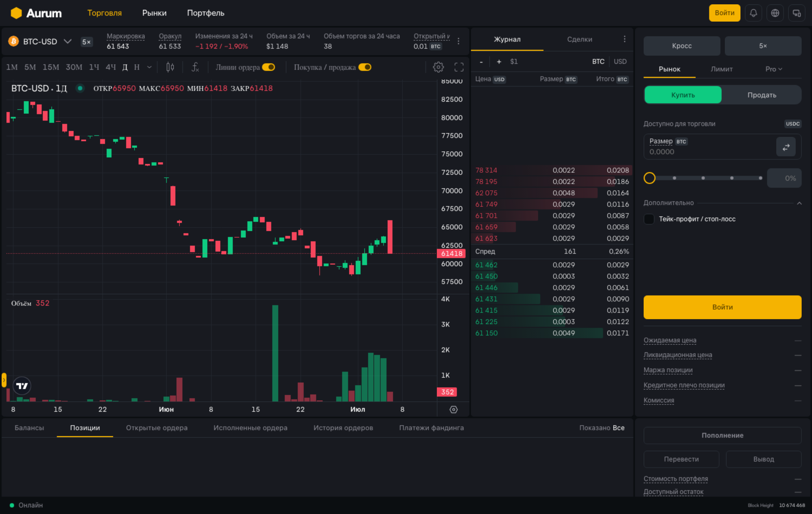Collapse Дополнительно section chevron
The height and width of the screenshot is (514, 812).
799,203
